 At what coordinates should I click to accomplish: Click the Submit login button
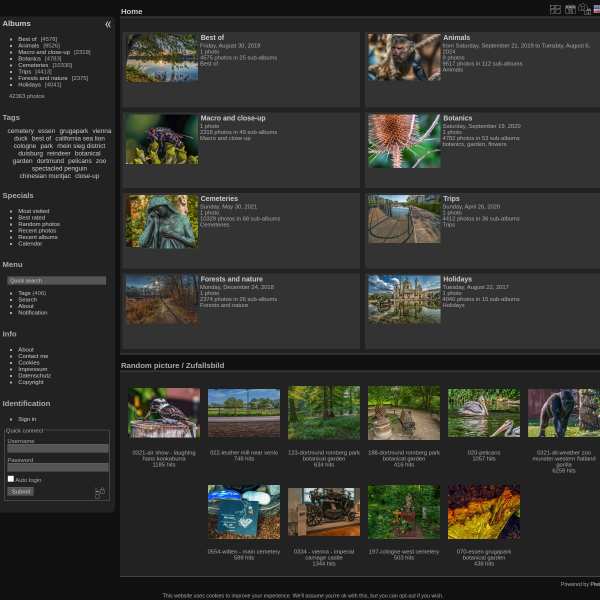pyautogui.click(x=21, y=491)
